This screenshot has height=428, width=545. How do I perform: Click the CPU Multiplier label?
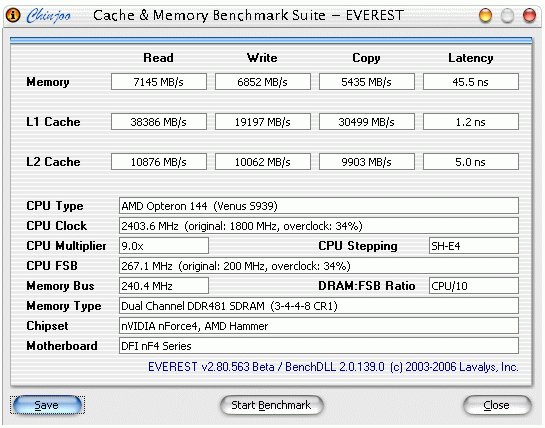pos(66,246)
